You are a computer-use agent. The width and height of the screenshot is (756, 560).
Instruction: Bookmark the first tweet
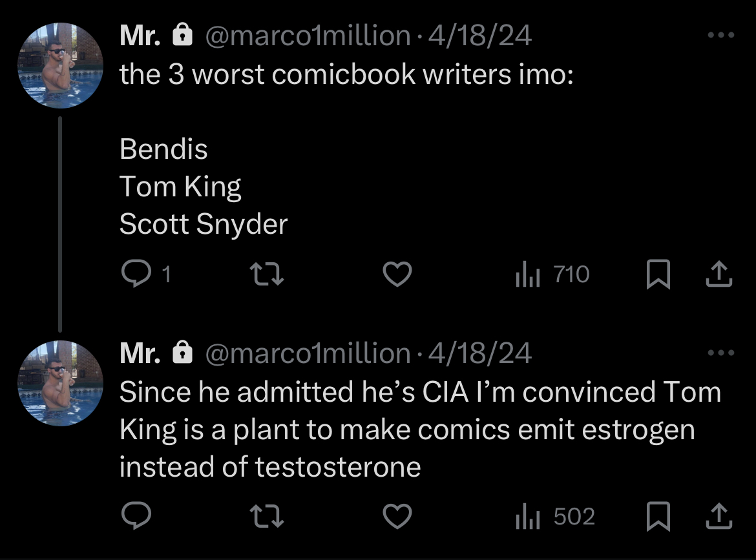pyautogui.click(x=658, y=274)
